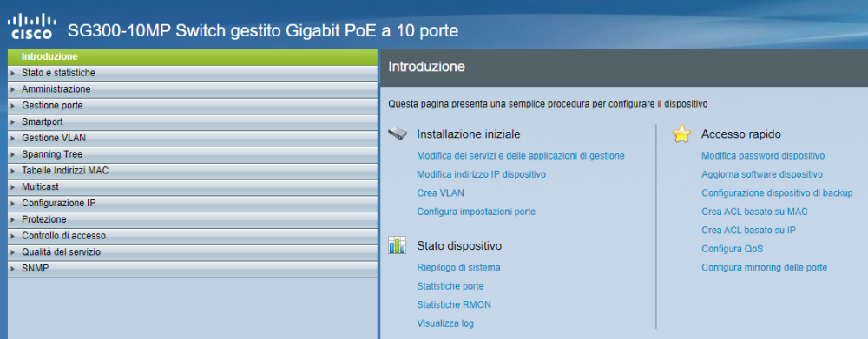This screenshot has width=868, height=339.
Task: Open the Configura mirroring delle porte link
Action: [764, 268]
